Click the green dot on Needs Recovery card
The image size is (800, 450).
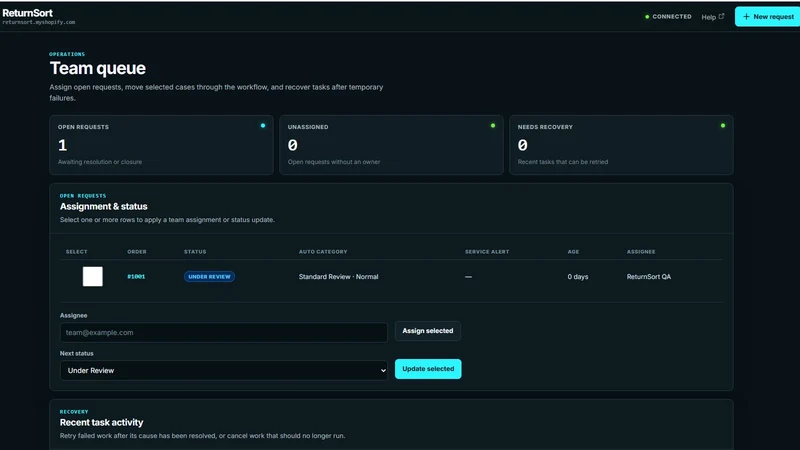[722, 126]
